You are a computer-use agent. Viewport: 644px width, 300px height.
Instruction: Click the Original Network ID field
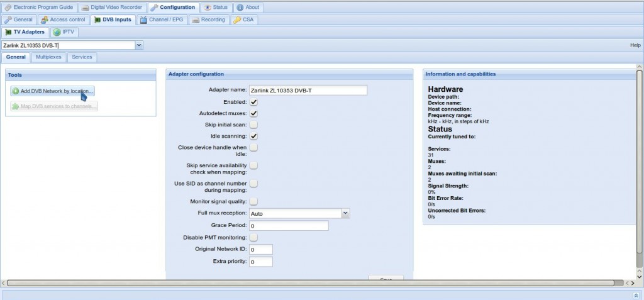click(261, 250)
